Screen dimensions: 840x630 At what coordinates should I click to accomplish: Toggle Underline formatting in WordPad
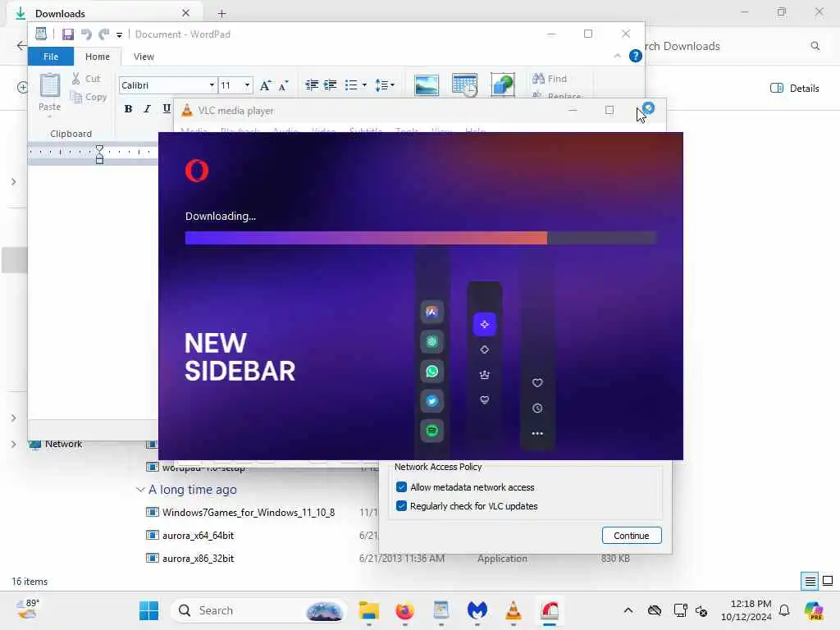[167, 109]
